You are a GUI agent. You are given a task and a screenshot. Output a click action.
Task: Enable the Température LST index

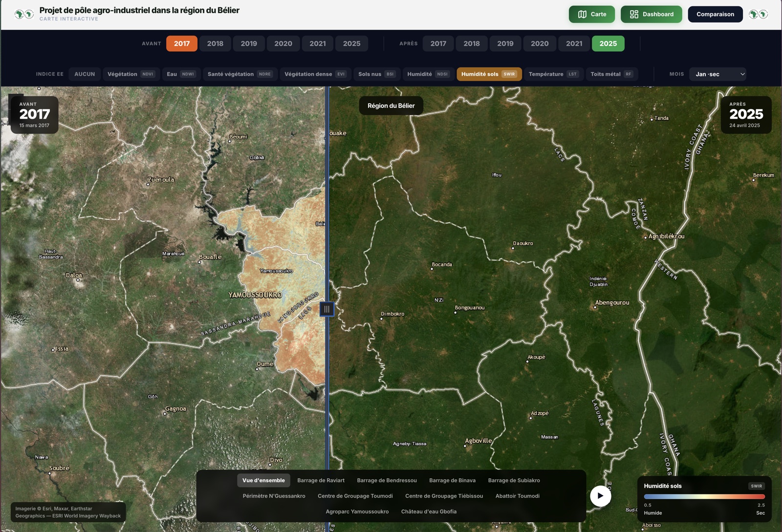tap(554, 74)
